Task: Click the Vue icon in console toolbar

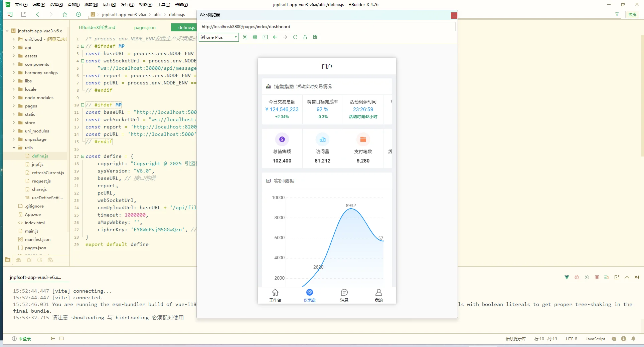Action: tap(567, 277)
